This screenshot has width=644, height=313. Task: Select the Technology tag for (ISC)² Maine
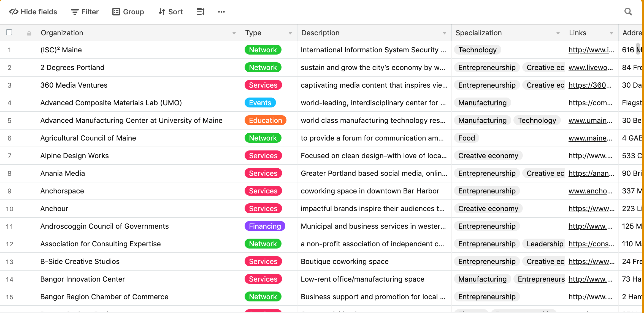477,50
